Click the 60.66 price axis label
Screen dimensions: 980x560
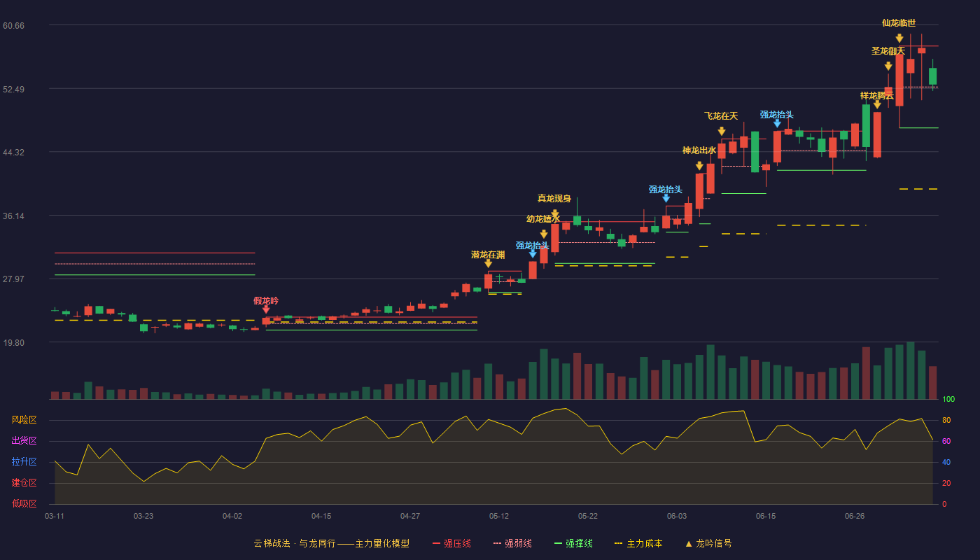(x=13, y=26)
